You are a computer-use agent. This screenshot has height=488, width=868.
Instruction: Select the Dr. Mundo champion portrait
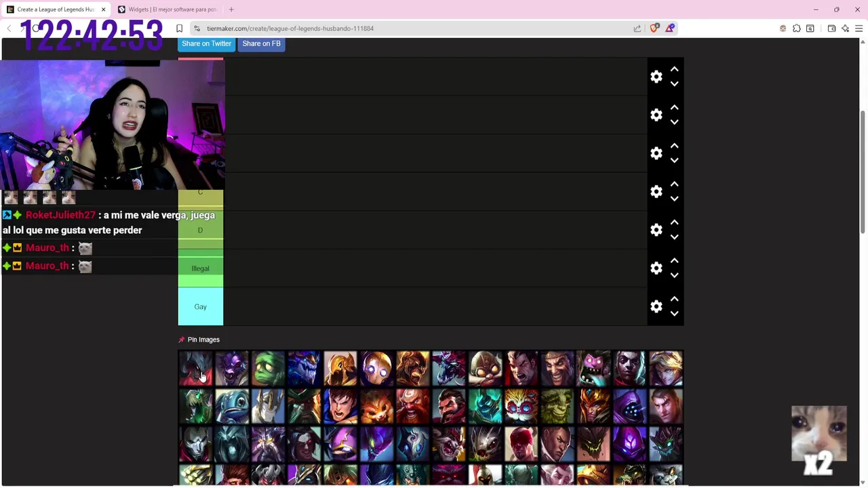pos(593,368)
